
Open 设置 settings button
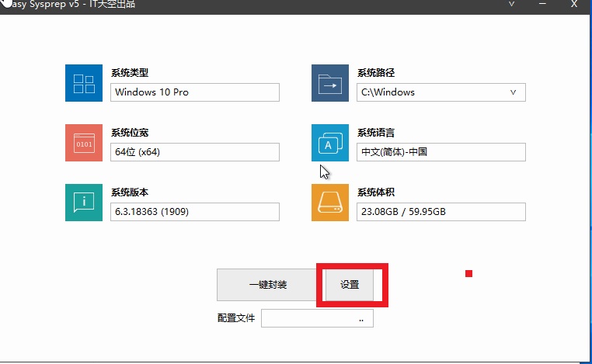coord(350,285)
